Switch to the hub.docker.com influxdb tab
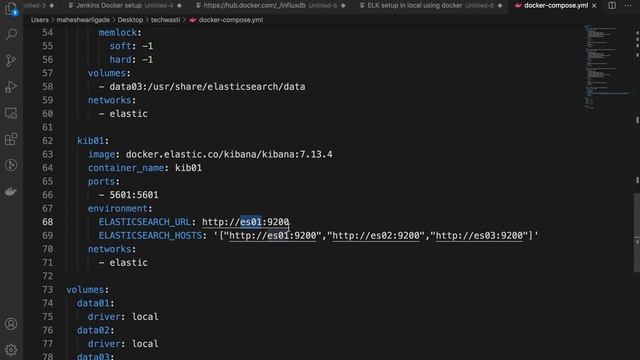 click(270, 6)
